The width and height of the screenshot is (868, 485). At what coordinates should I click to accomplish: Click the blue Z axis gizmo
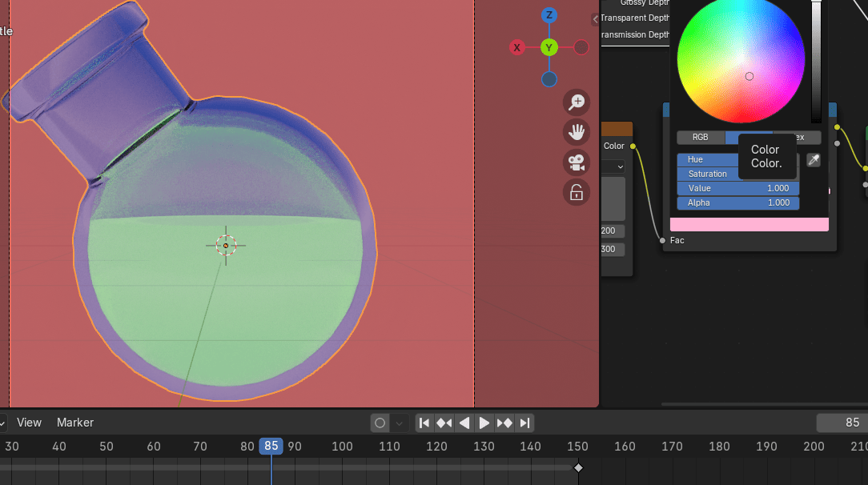point(549,15)
